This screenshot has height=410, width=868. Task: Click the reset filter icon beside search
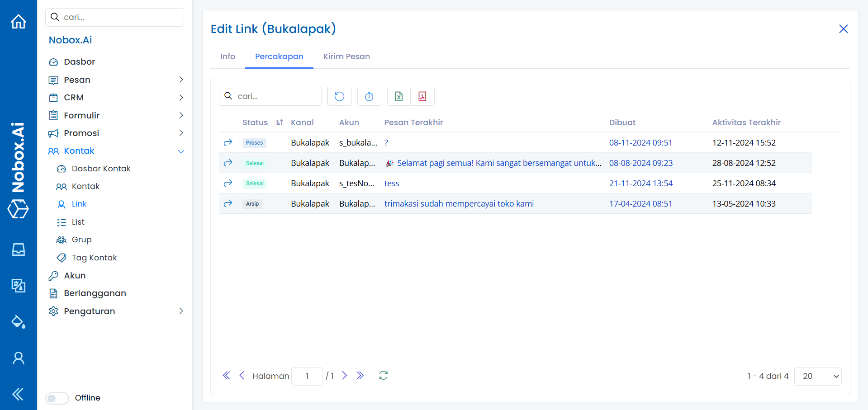(x=339, y=96)
